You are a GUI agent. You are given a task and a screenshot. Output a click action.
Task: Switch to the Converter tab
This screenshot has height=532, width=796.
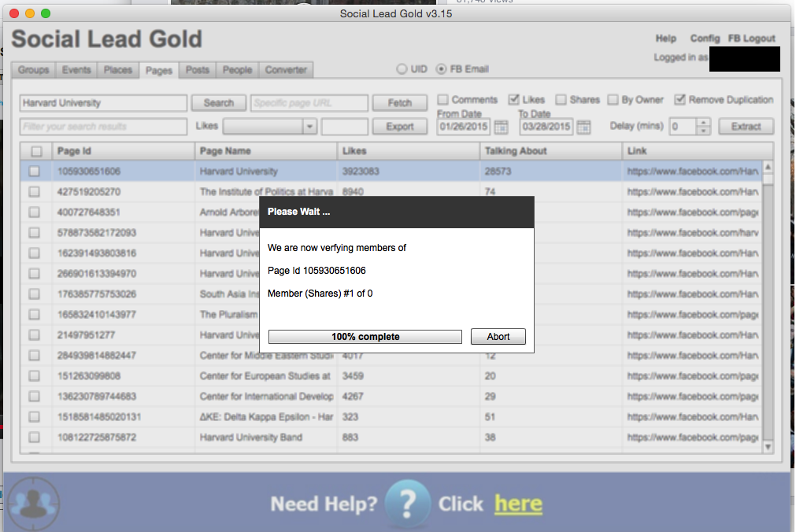[286, 69]
